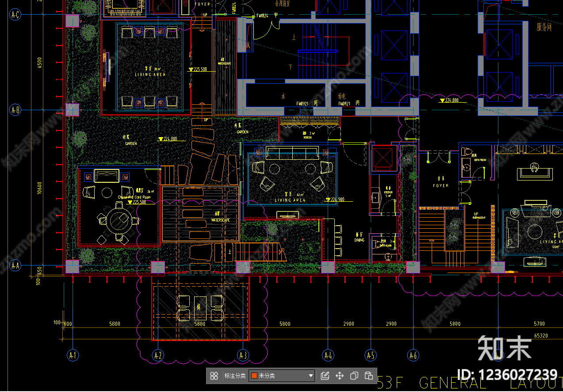This screenshot has width=563, height=392.
Task: Select the A-5 grid axis bubble
Action: pyautogui.click(x=371, y=355)
